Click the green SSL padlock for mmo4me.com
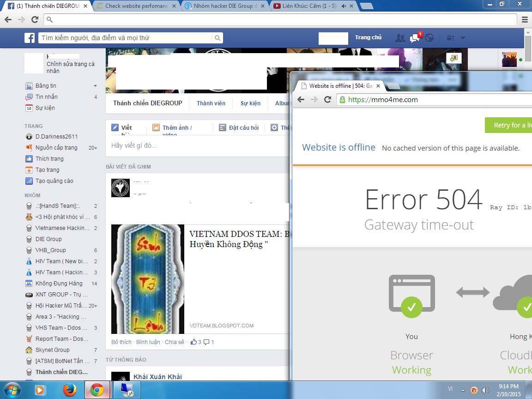 coord(342,100)
